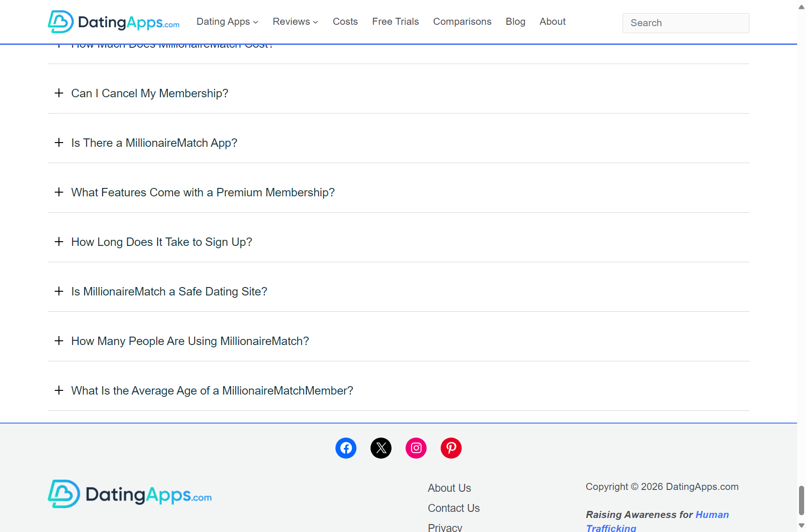Open the X (Twitter) social icon
The width and height of the screenshot is (806, 532).
tap(381, 448)
